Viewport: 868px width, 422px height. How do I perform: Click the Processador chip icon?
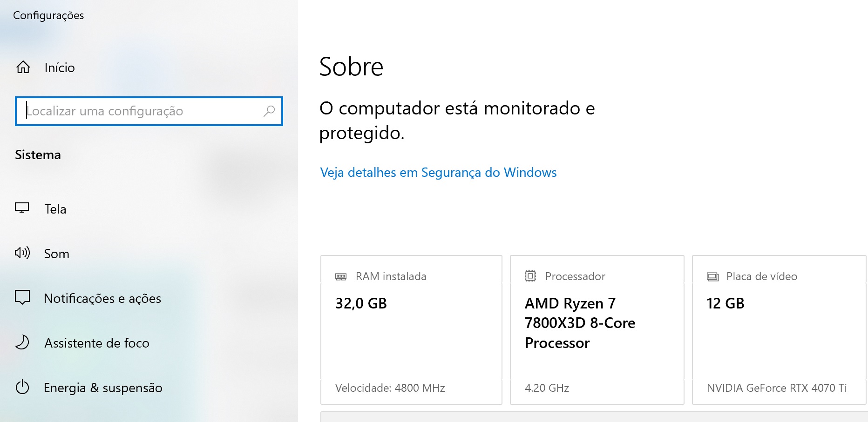530,276
